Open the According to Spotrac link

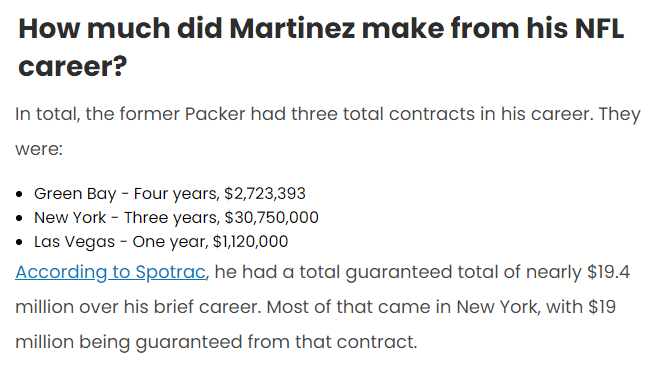tap(110, 272)
